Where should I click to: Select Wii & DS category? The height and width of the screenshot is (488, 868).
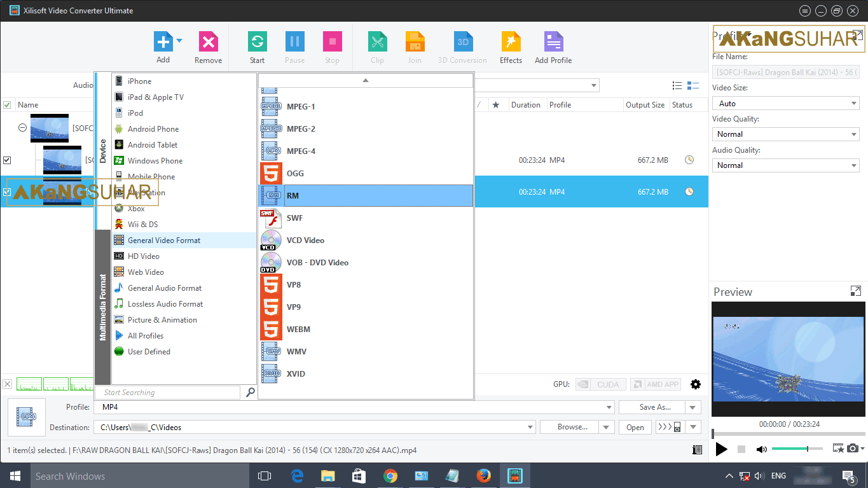pos(184,225)
